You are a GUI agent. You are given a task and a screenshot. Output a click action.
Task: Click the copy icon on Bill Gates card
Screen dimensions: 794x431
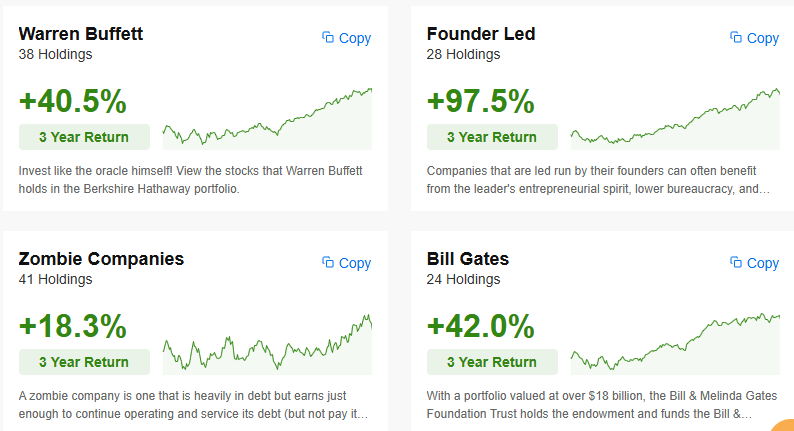tap(736, 262)
